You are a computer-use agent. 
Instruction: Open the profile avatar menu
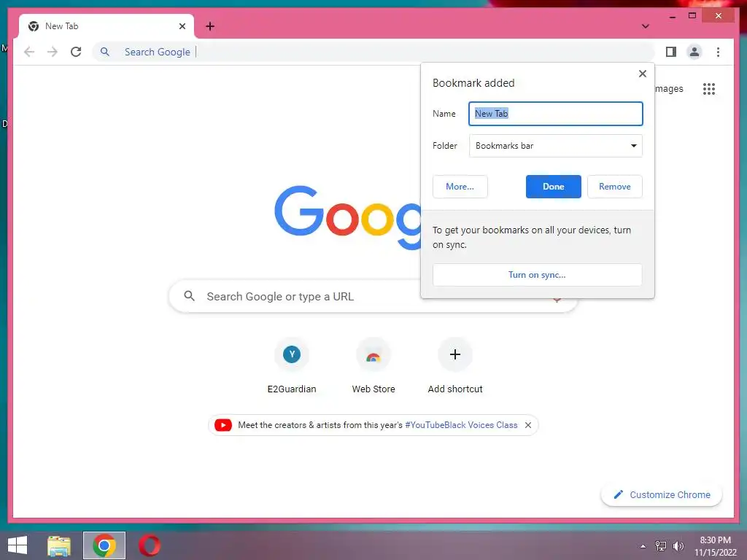point(694,52)
